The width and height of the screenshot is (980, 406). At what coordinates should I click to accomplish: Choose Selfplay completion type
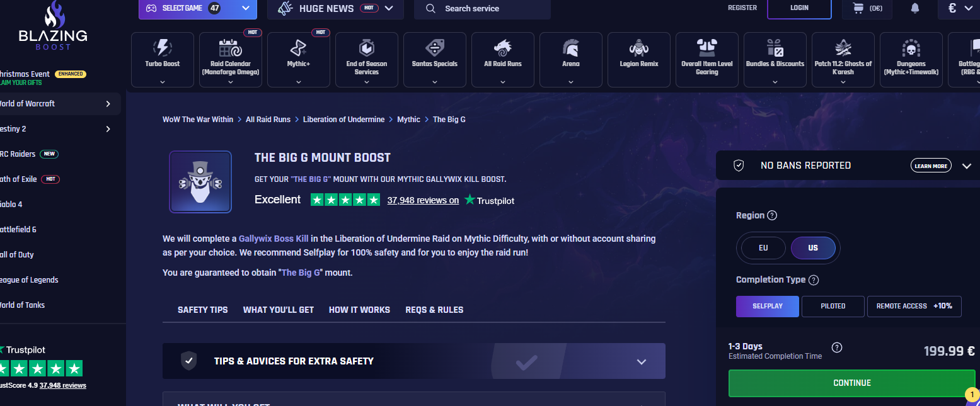tap(768, 306)
